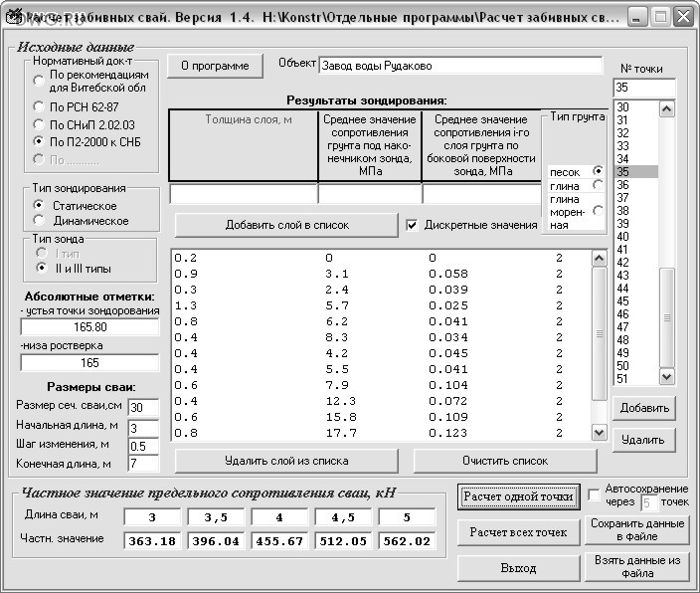Viewport: 700px width, 593px height.
Task: Click the 'Толщина слоя' input cell
Action: 244,193
